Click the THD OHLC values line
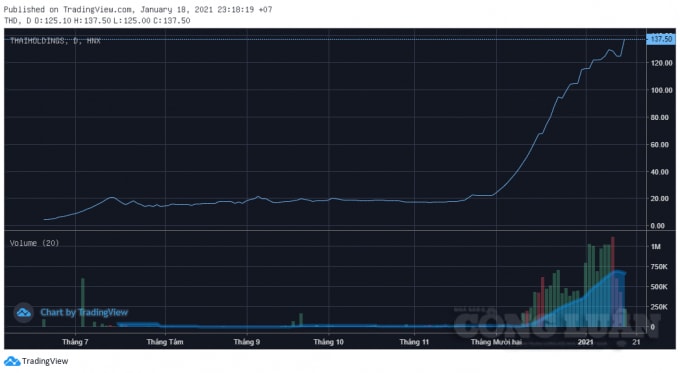This screenshot has width=680, height=373. click(97, 20)
